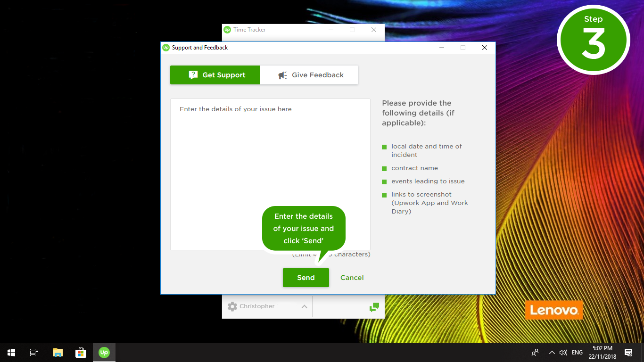Show hidden system tray icons
Screen dimensions: 644x362
click(552, 352)
